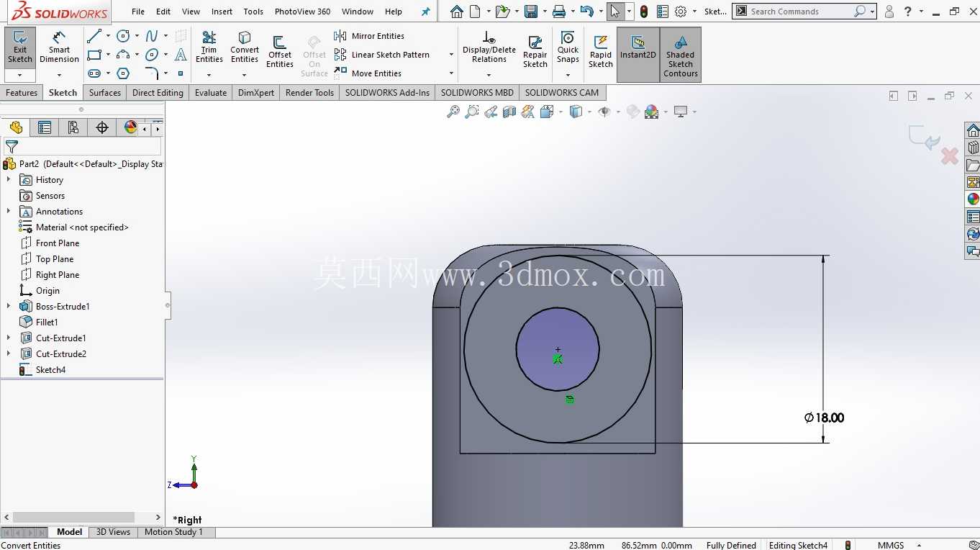Click the Offset Entities tool

click(x=280, y=52)
